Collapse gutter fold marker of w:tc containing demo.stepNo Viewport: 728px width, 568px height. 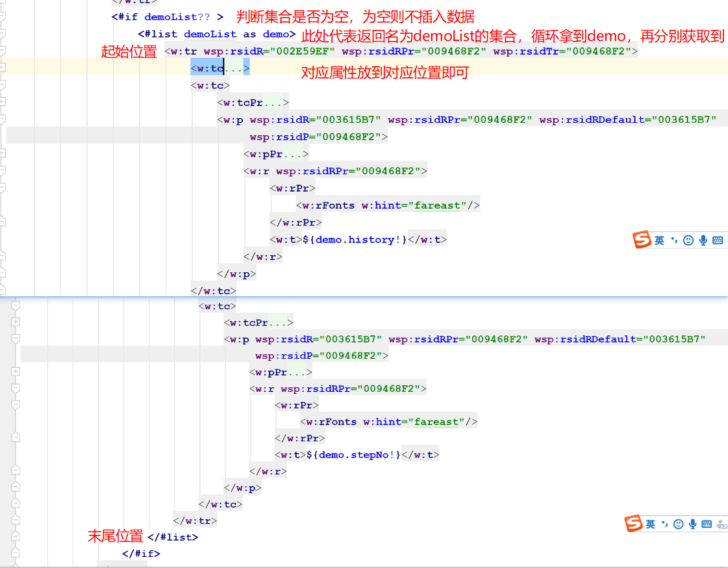click(16, 305)
